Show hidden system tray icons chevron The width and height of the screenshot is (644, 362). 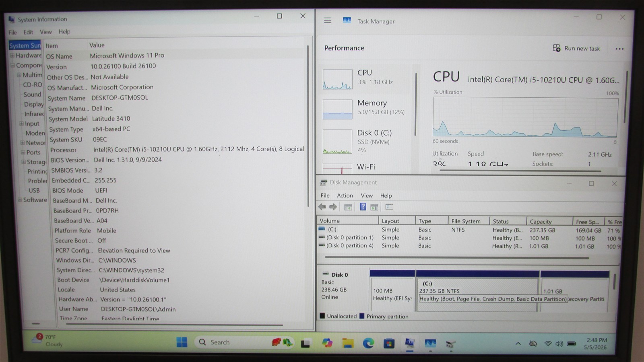518,343
